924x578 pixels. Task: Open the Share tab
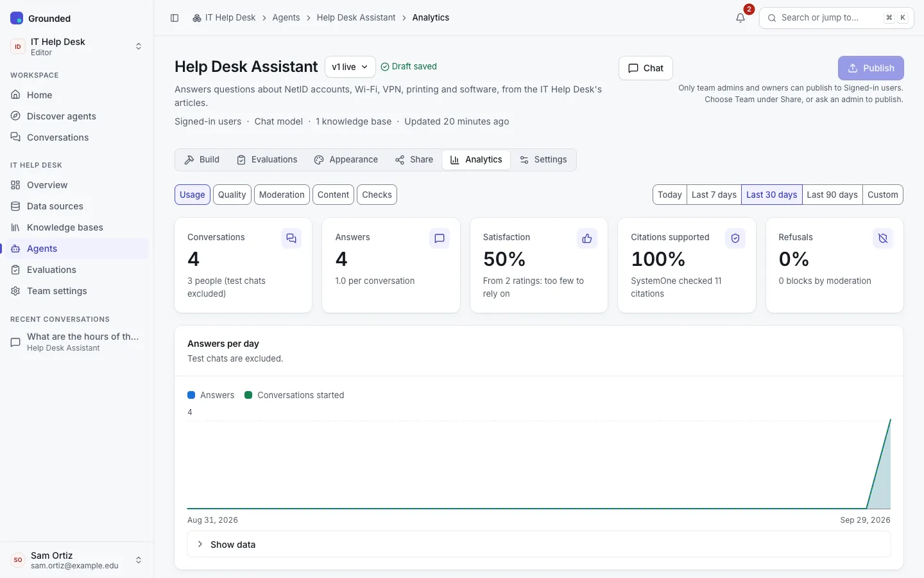[414, 160]
